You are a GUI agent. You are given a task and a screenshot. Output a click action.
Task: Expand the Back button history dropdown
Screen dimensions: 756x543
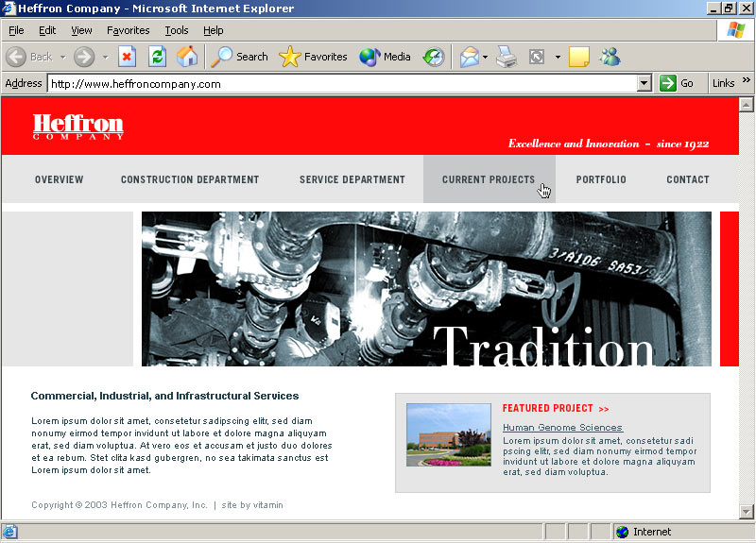pyautogui.click(x=60, y=57)
